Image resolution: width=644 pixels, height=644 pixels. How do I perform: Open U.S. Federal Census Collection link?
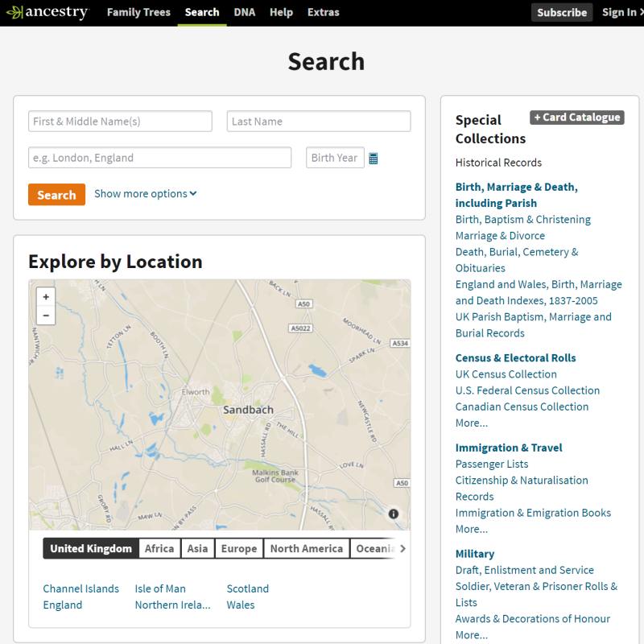[527, 390]
